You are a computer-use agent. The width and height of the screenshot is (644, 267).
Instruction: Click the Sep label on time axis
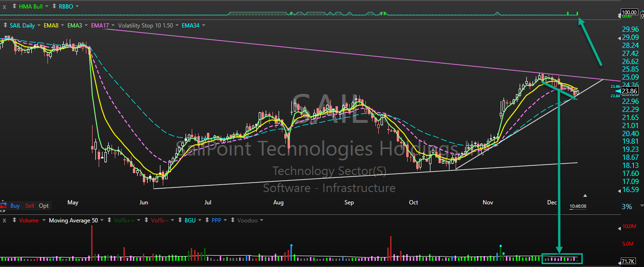[349, 203]
